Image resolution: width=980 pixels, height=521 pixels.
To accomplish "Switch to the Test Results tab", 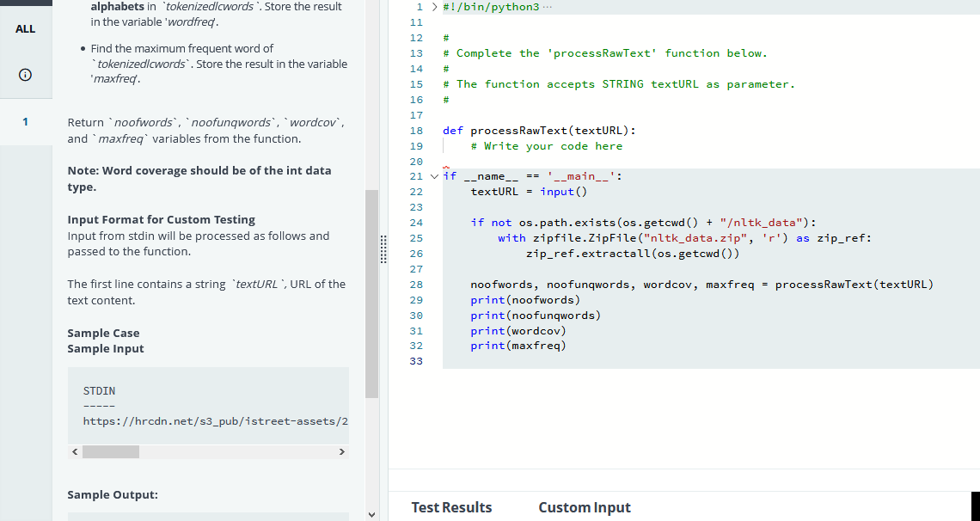I will [x=451, y=507].
